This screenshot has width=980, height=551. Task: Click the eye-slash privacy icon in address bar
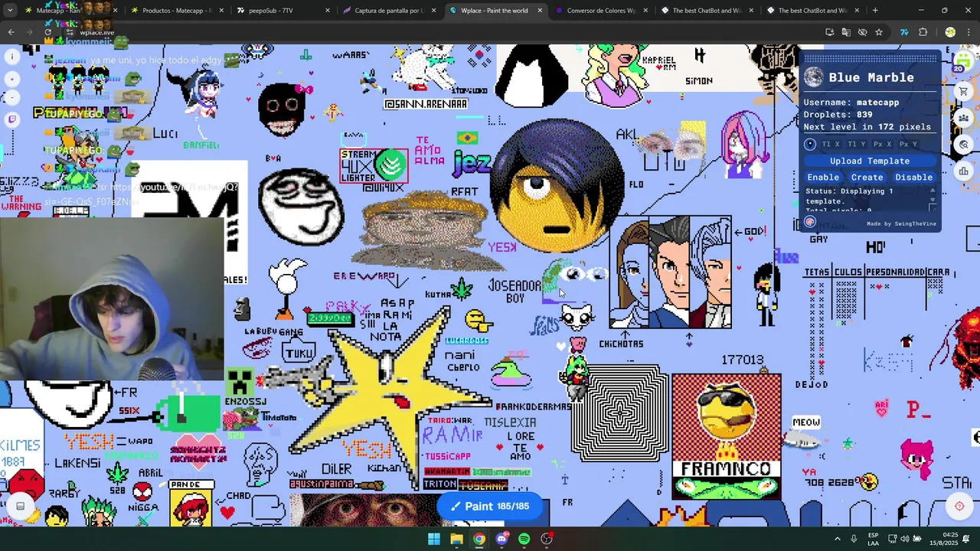point(862,32)
